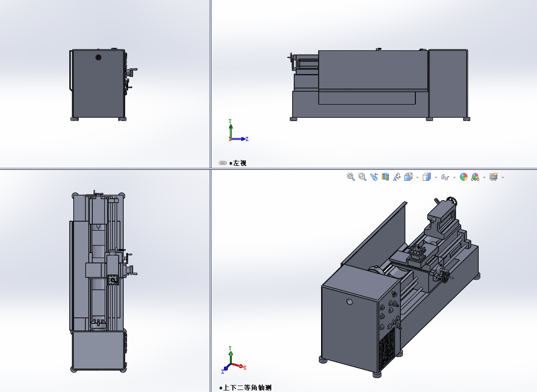This screenshot has height=392, width=537.
Task: Open the Hide/Show Items dropdown arrow
Action: point(454,177)
